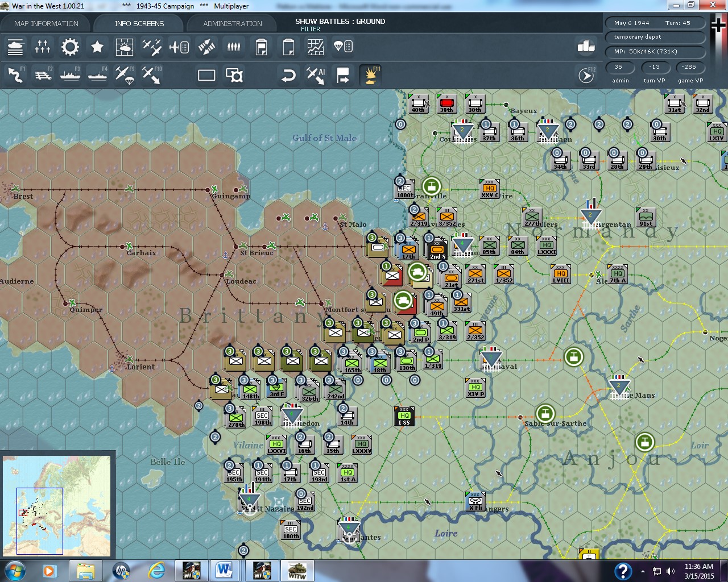Switch to the MAP INFORMATION tab
Screen dimensions: 728x582
46,23
